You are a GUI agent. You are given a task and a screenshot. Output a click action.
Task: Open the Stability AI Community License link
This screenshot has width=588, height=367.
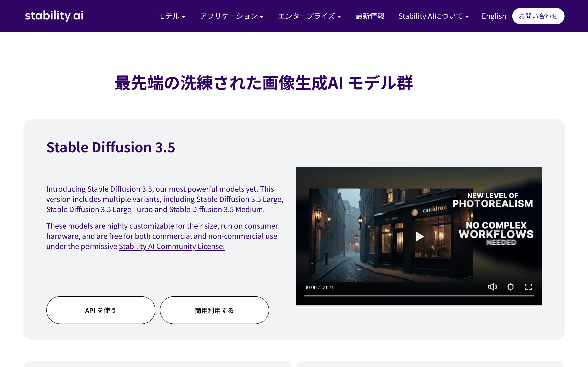click(171, 246)
